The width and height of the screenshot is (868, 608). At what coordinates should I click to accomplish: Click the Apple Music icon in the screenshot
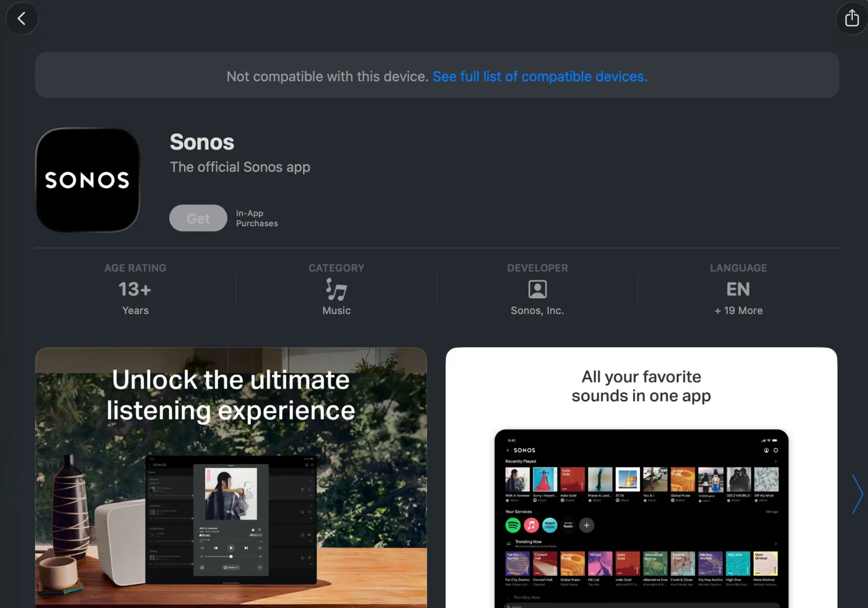[x=531, y=525]
